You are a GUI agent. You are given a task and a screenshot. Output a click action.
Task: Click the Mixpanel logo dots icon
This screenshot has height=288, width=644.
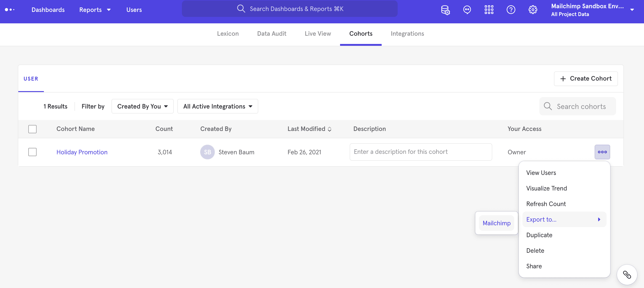pos(10,10)
